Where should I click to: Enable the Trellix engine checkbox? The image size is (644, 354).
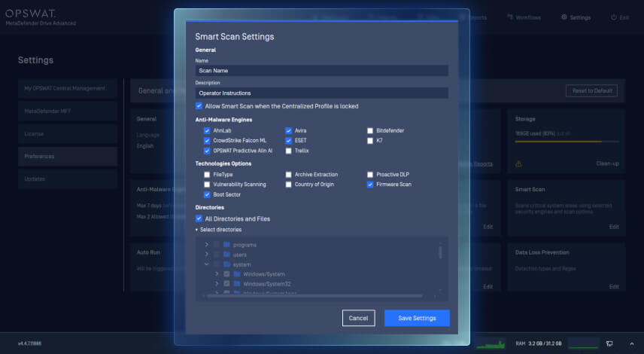point(288,151)
